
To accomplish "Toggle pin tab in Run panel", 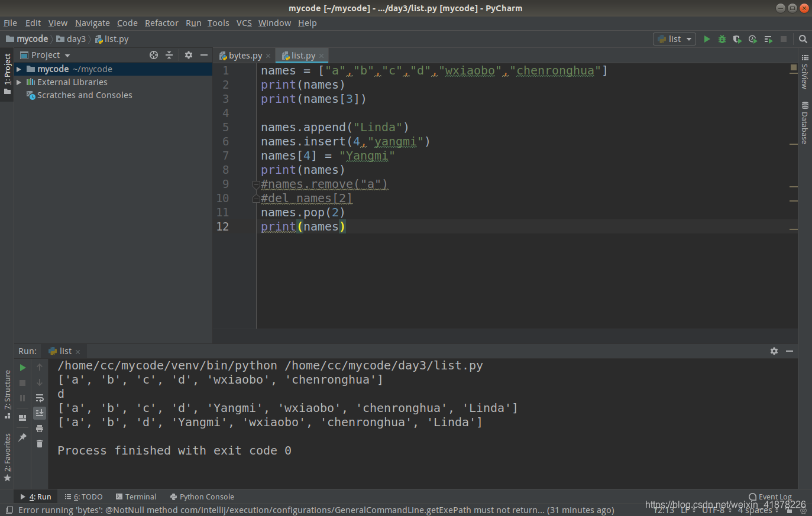I will tap(23, 437).
